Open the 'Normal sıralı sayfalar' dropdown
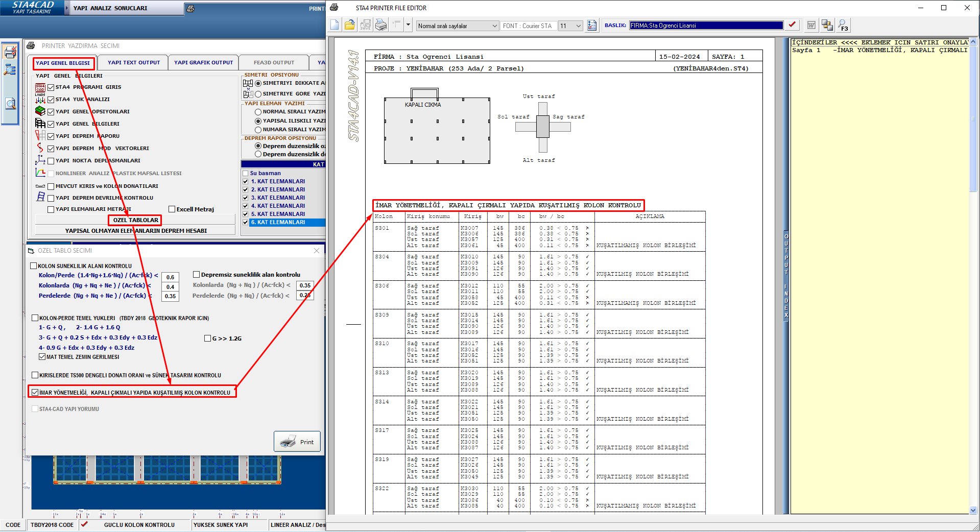The height and width of the screenshot is (532, 980). click(457, 26)
